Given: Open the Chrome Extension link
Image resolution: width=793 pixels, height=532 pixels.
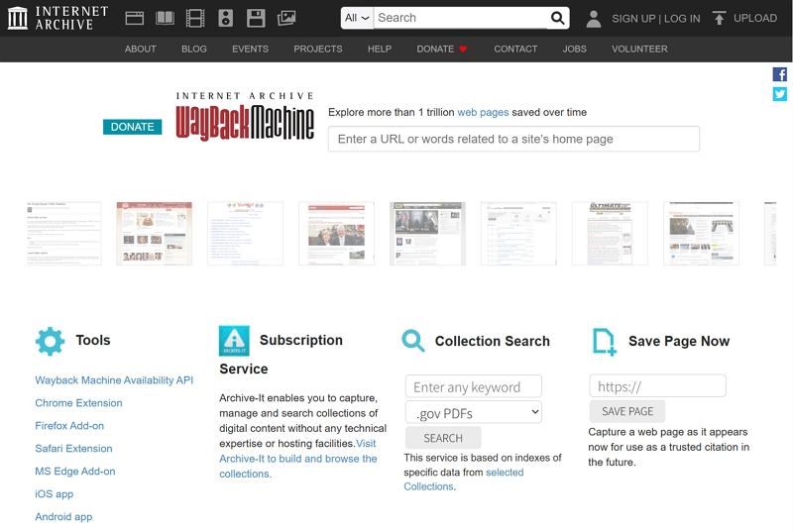Looking at the screenshot, I should 78,403.
